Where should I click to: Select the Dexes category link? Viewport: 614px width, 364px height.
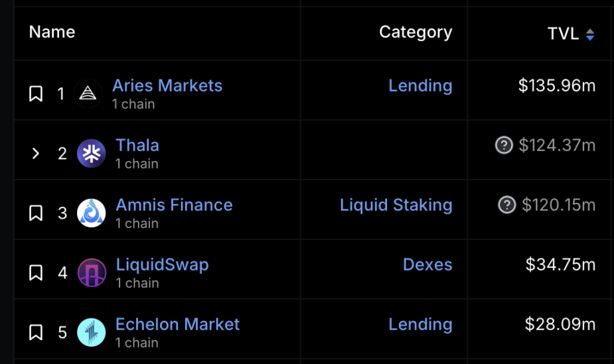(x=427, y=265)
